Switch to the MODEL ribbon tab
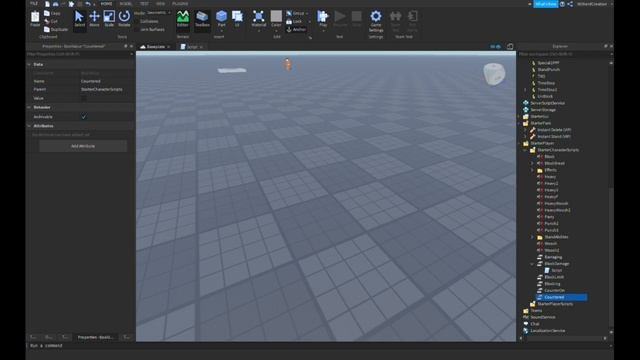The height and width of the screenshot is (360, 640). click(126, 3)
